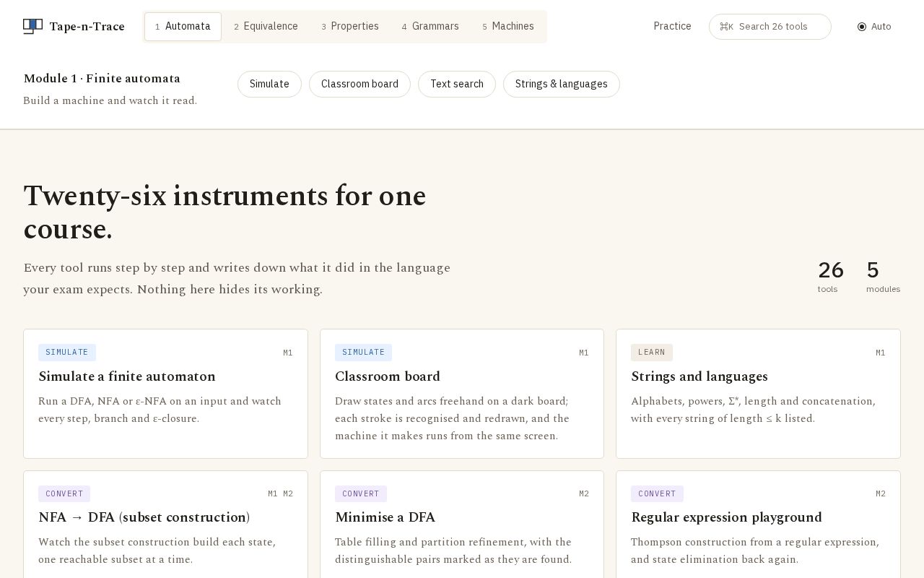Choose the Text search pill
Image resolution: width=924 pixels, height=578 pixels.
coord(457,84)
